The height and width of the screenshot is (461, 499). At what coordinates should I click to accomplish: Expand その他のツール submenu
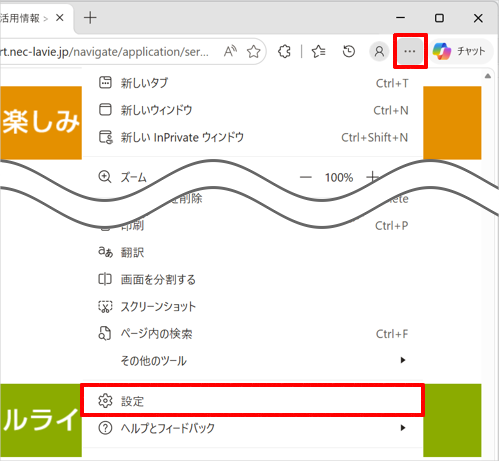click(x=253, y=360)
